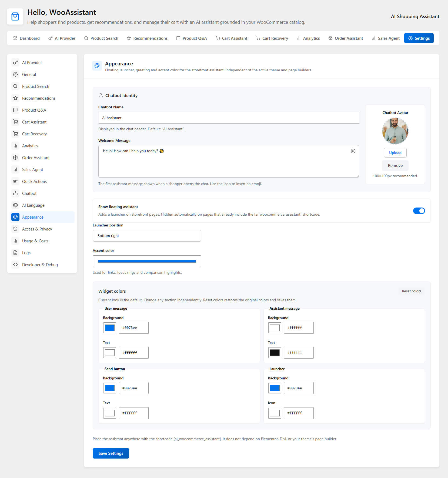
Task: Open the Order Assistant top tab
Action: [346, 38]
